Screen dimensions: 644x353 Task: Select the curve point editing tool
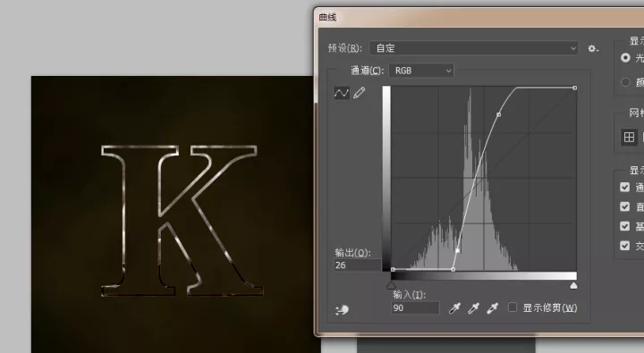click(x=342, y=93)
